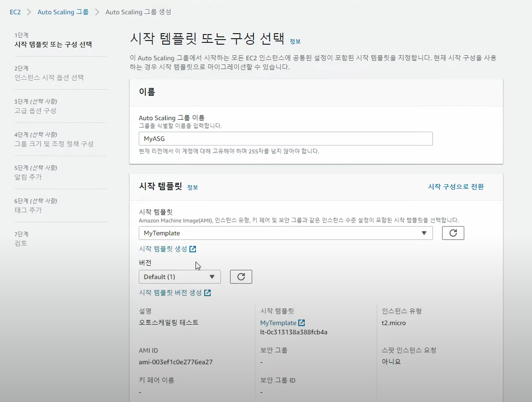
Task: Select step 7 검토
Action: point(21,243)
